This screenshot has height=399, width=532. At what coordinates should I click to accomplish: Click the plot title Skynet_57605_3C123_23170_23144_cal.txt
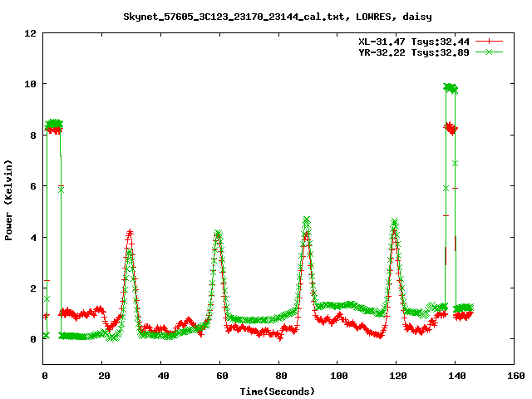tap(278, 17)
